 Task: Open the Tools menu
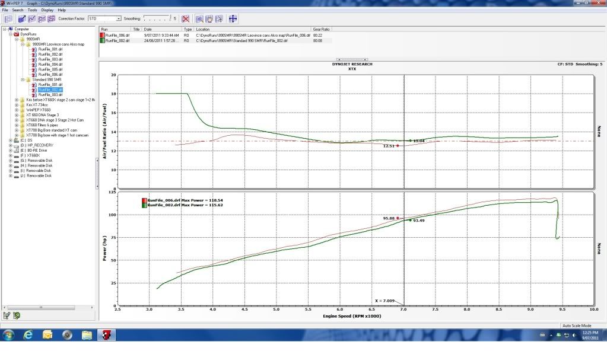point(32,10)
